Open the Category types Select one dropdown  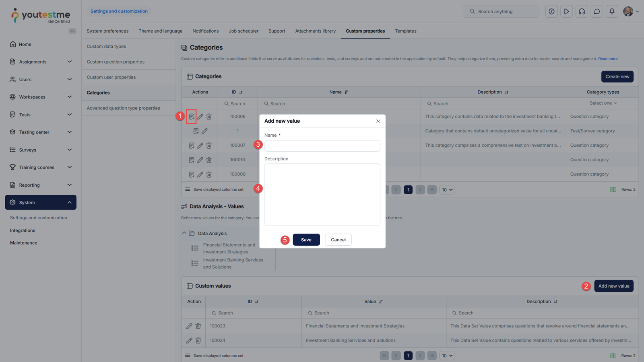tap(603, 103)
